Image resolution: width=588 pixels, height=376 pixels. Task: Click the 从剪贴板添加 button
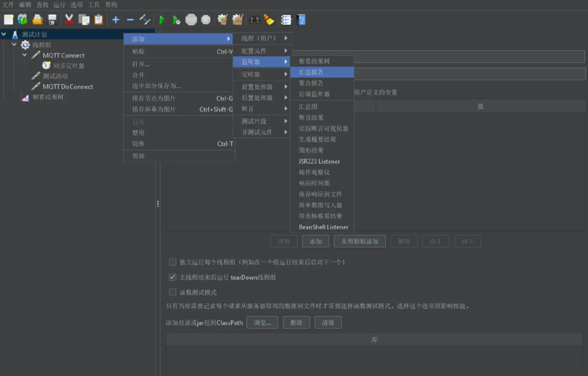(359, 241)
